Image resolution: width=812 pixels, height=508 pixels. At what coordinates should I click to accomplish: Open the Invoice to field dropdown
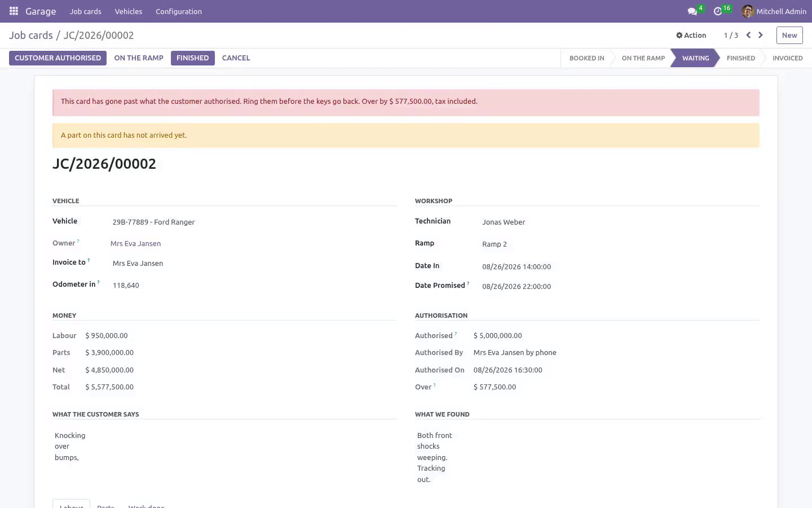point(253,264)
